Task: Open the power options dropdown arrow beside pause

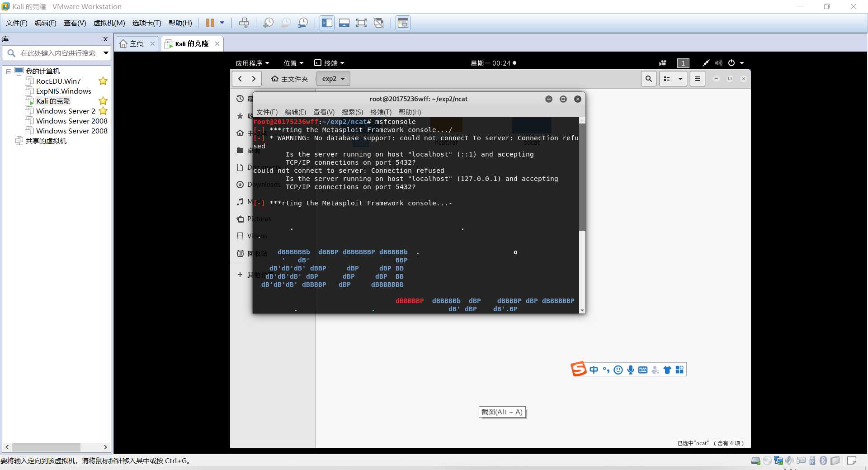Action: [222, 23]
